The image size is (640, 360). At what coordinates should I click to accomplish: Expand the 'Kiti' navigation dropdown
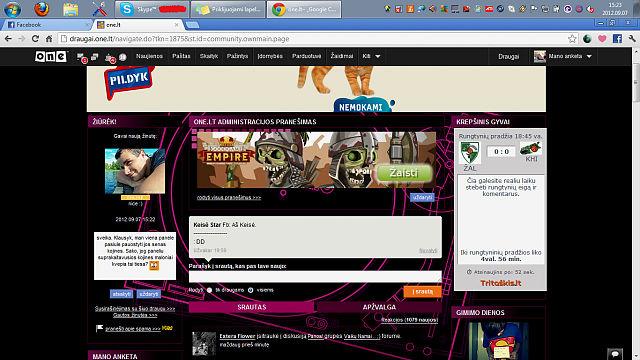coord(371,56)
